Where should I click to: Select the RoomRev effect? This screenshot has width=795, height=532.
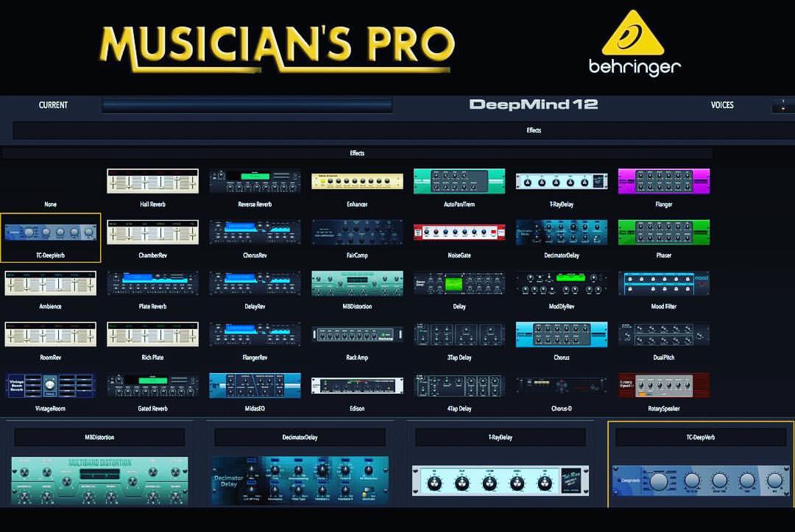click(x=50, y=334)
